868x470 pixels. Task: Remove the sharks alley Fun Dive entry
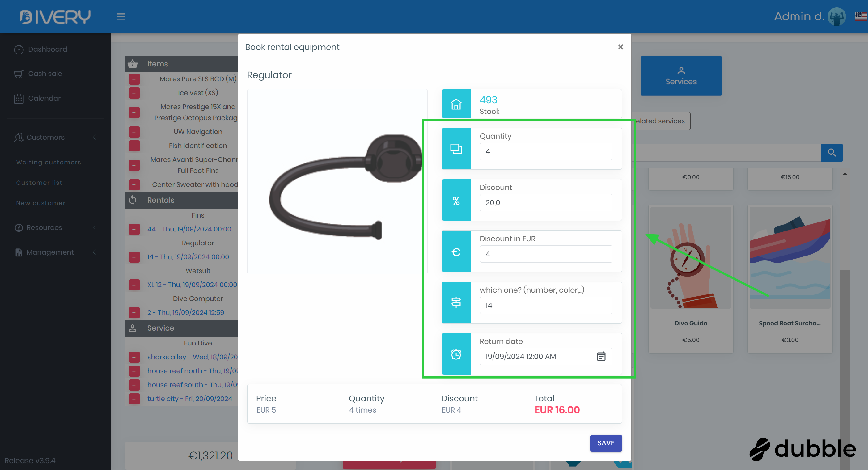coord(134,357)
